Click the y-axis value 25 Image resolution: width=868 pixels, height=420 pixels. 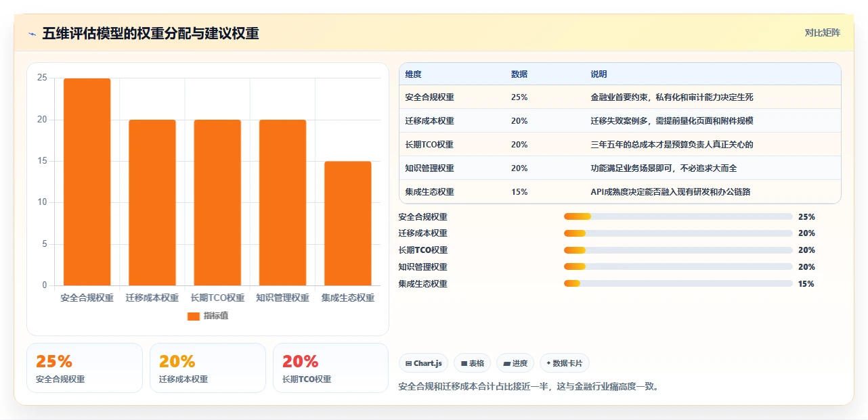pos(42,78)
